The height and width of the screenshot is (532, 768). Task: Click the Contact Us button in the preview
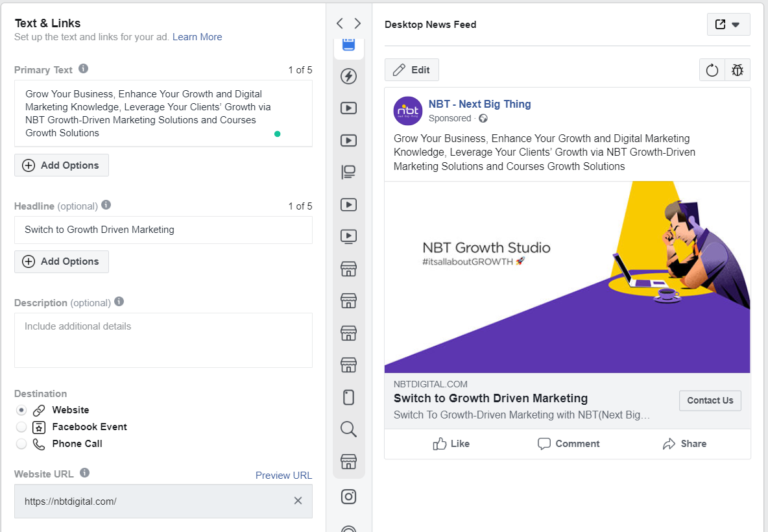point(710,401)
